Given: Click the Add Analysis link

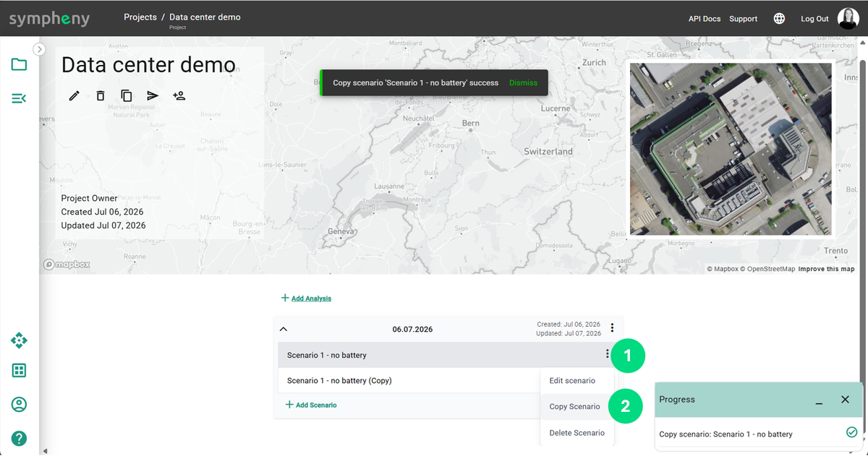Looking at the screenshot, I should click(306, 298).
